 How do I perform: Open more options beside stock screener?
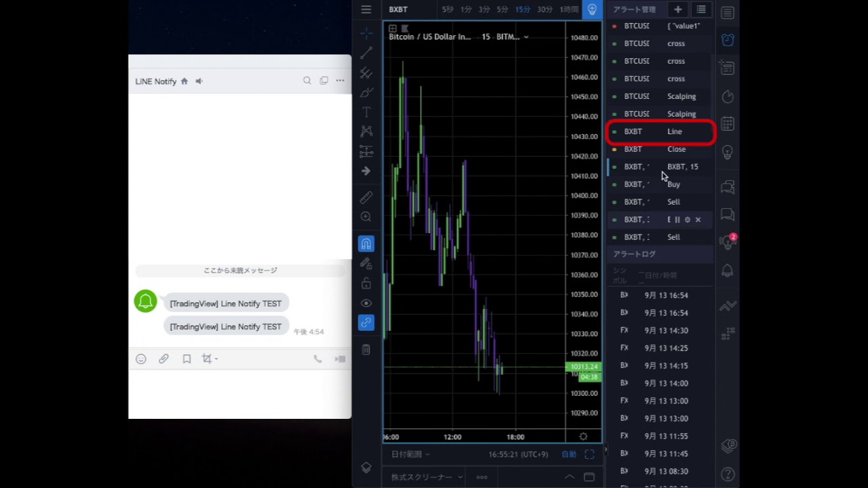click(x=481, y=477)
